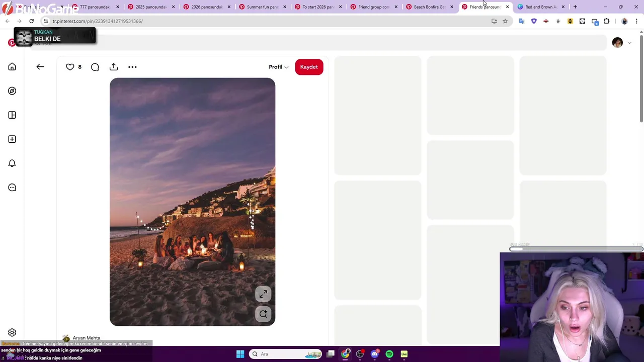Open comments on the pin
The height and width of the screenshot is (362, 644).
pos(95,67)
